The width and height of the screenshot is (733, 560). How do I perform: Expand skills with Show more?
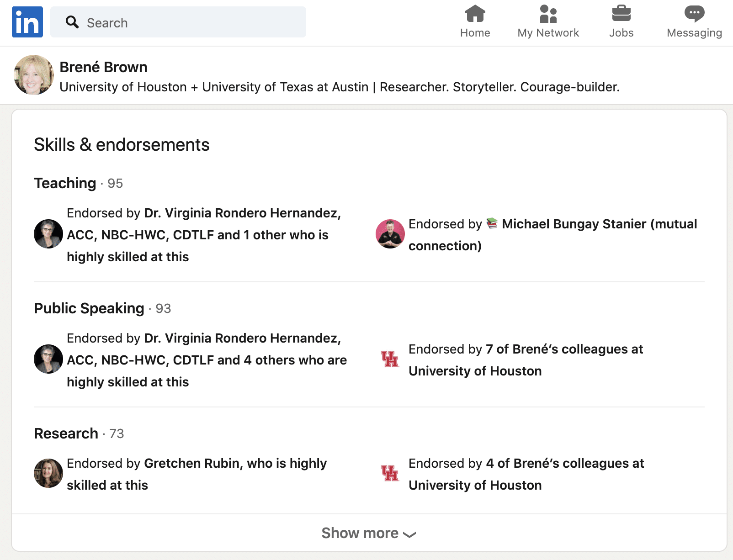(x=369, y=533)
